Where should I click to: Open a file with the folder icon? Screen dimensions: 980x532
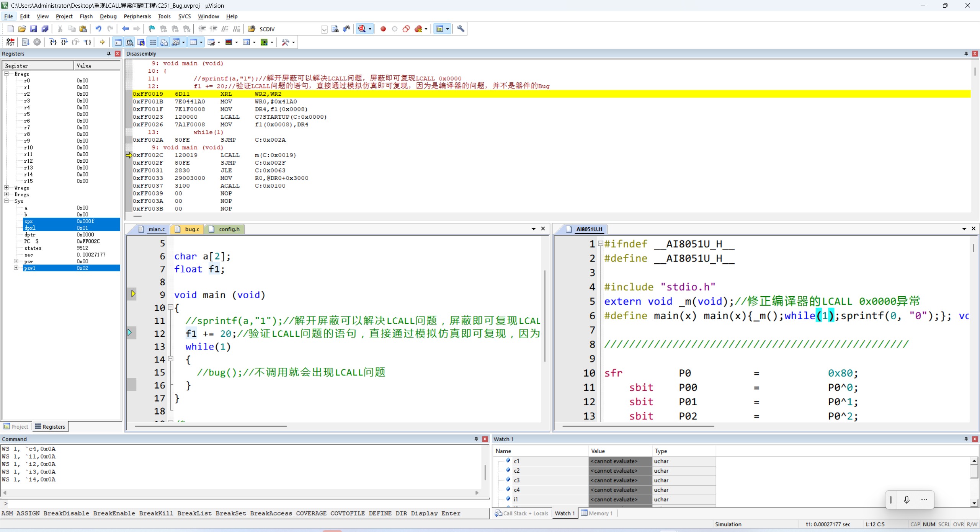click(x=22, y=29)
